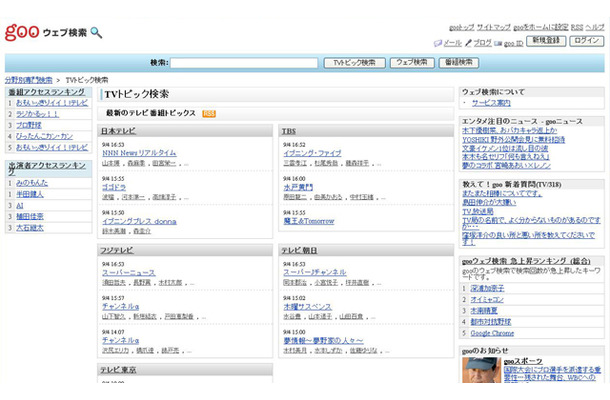The width and height of the screenshot is (610, 400).
Task: Open the goo スポーツ photo thumbnail
Action: tap(481, 370)
